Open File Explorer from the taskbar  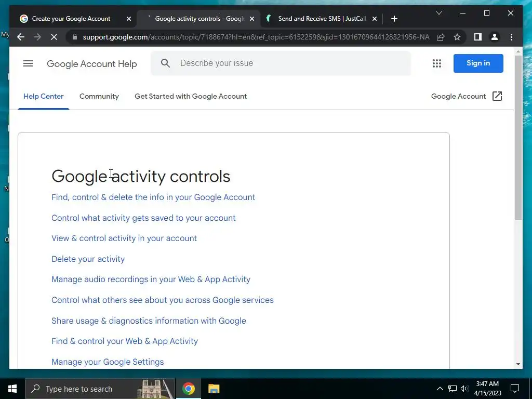tap(214, 389)
